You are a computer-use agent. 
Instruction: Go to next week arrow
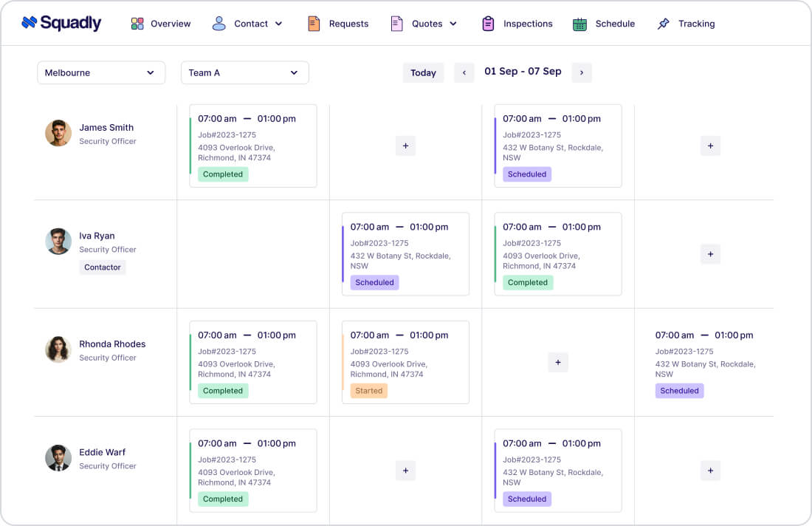[582, 72]
